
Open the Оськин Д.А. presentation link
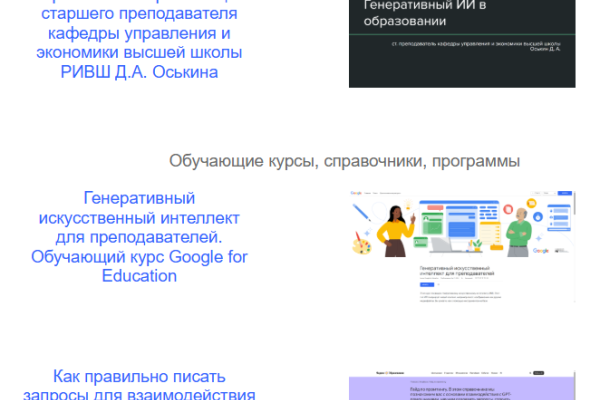click(x=139, y=42)
